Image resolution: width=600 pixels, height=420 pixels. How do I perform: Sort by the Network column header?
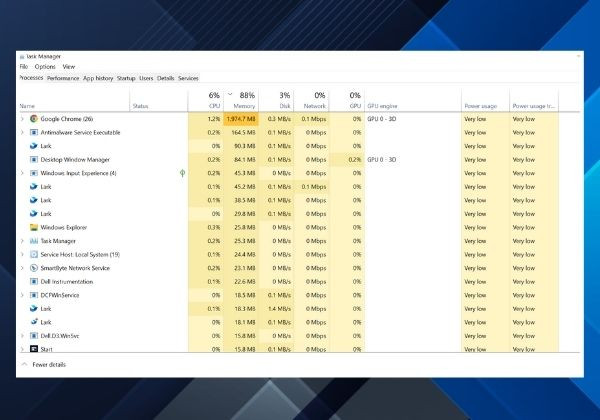pos(311,101)
